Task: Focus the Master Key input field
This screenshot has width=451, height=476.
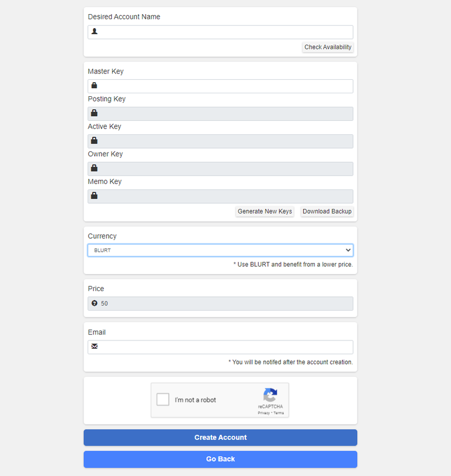Action: click(x=220, y=86)
